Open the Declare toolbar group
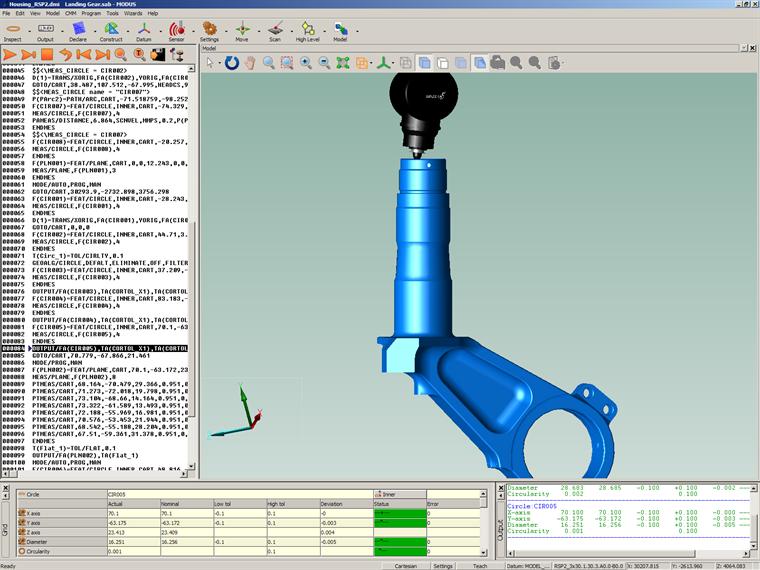 [x=78, y=32]
